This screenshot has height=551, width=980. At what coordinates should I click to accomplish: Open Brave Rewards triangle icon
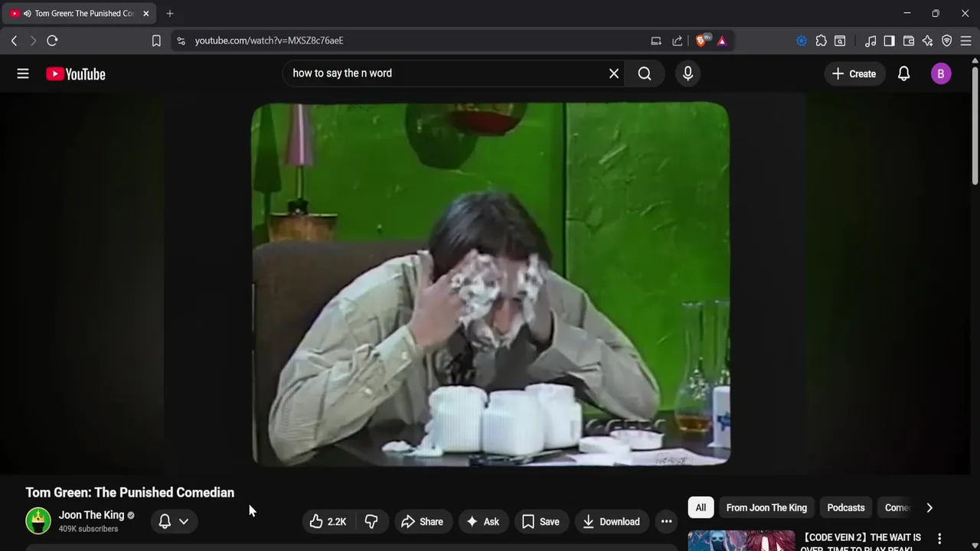tap(722, 41)
